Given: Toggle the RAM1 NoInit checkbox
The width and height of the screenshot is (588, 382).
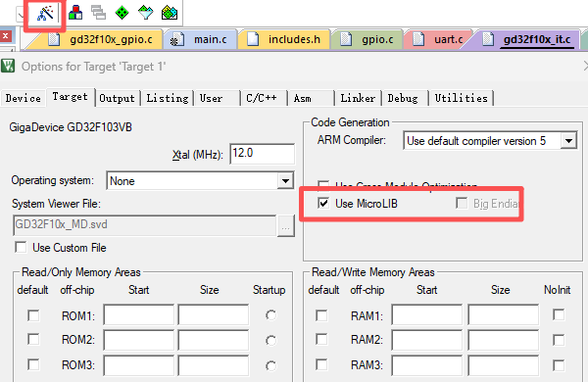Looking at the screenshot, I should coord(559,314).
